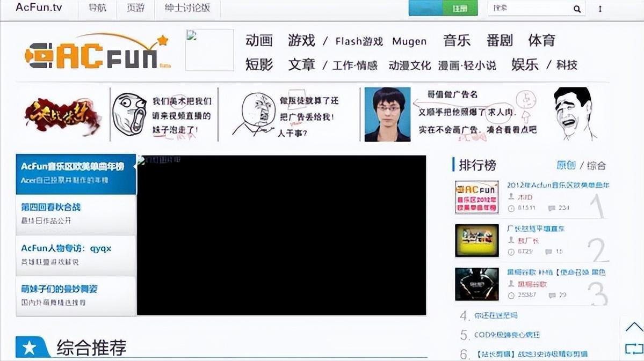The width and height of the screenshot is (644, 361).
Task: Open the 2012年Acfun音乐区 ranking title
Action: (558, 185)
